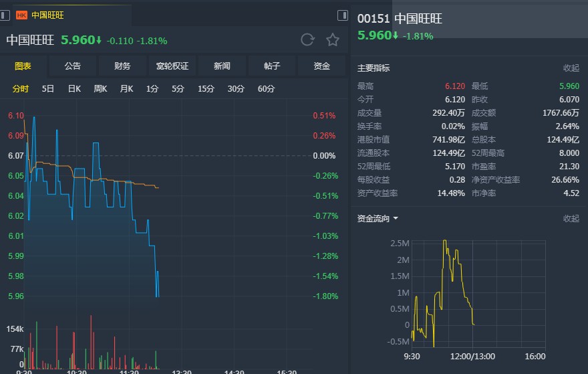Image resolution: width=588 pixels, height=374 pixels.
Task: Collapse the 主要指标 section
Action: pyautogui.click(x=571, y=68)
